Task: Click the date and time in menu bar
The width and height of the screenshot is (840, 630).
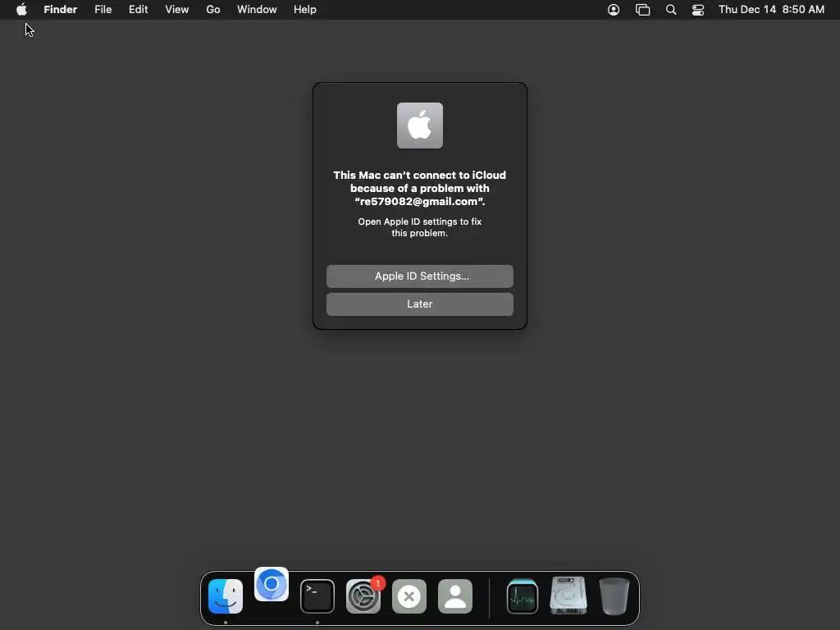Action: pos(771,10)
